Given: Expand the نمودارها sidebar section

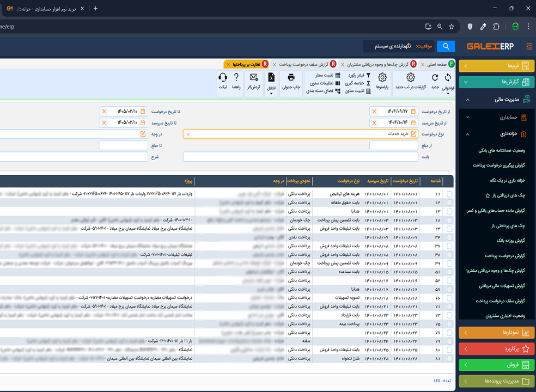Looking at the screenshot, I should click(496, 333).
